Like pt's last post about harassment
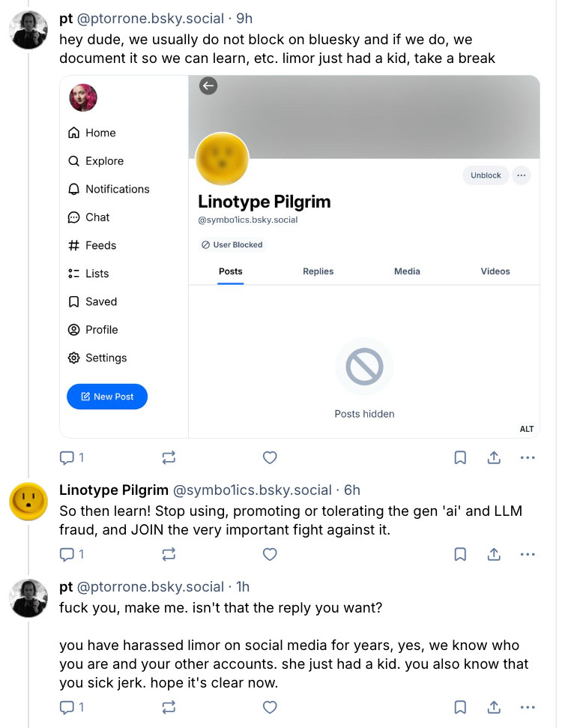This screenshot has height=728, width=568. [x=270, y=706]
